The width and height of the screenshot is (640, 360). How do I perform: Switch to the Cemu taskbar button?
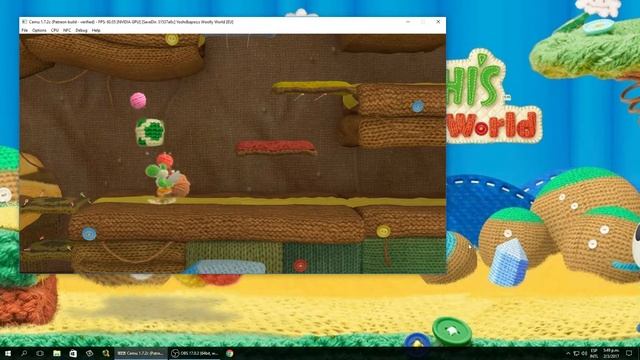click(141, 353)
